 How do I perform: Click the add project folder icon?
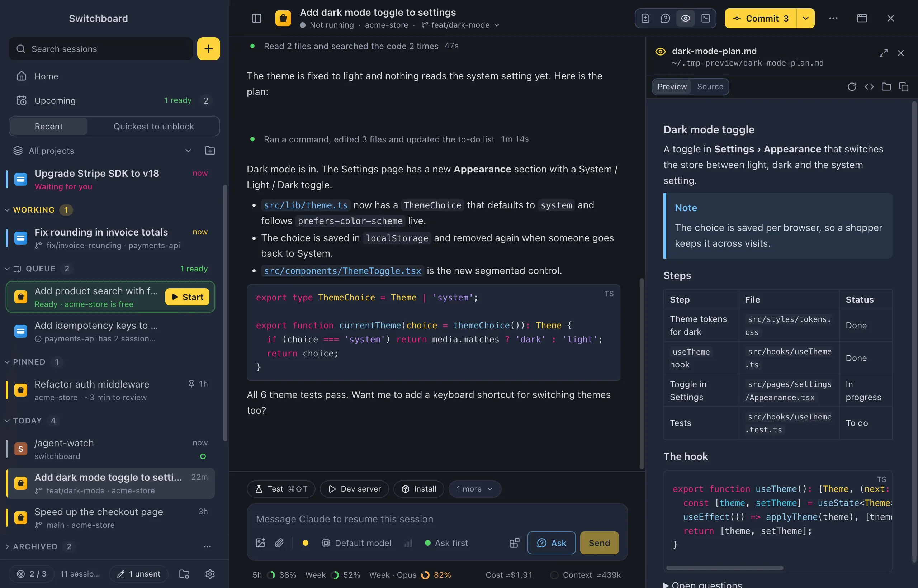(x=210, y=151)
